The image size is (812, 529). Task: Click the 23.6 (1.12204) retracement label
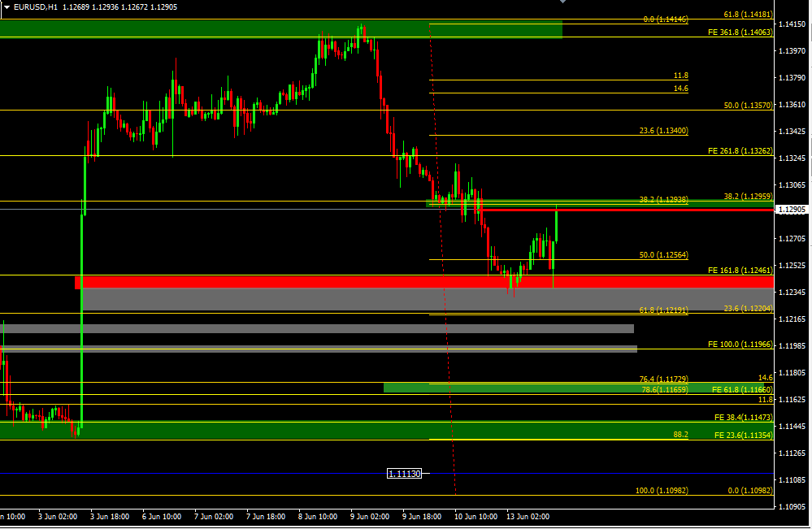(748, 309)
